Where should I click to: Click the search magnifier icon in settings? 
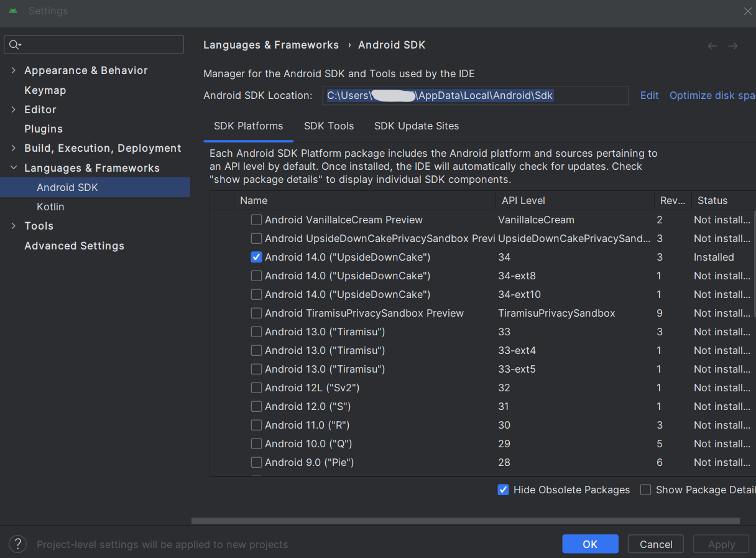point(14,45)
